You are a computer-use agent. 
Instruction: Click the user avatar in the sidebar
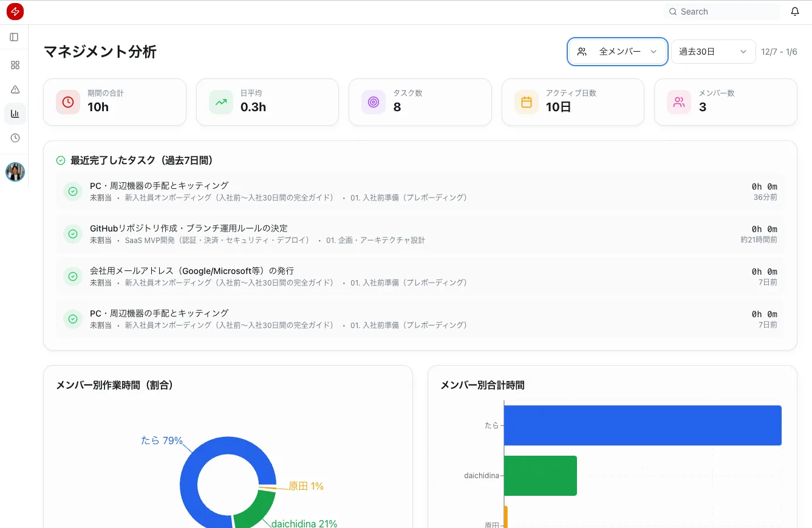point(15,172)
